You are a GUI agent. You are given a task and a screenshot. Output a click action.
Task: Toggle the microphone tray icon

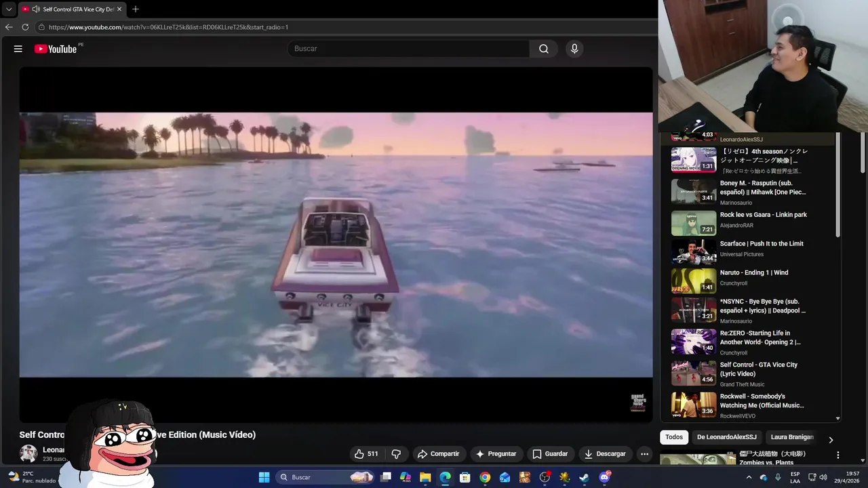(778, 477)
